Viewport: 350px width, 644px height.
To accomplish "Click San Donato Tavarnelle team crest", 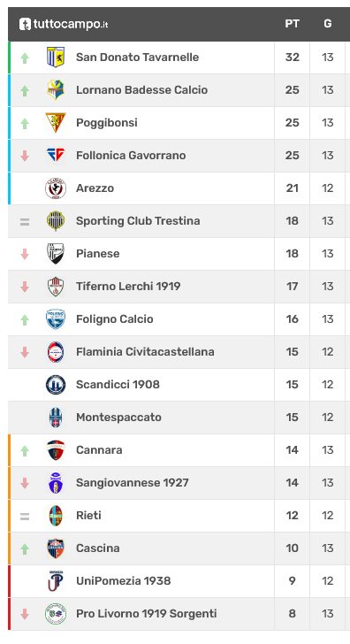I will point(56,57).
